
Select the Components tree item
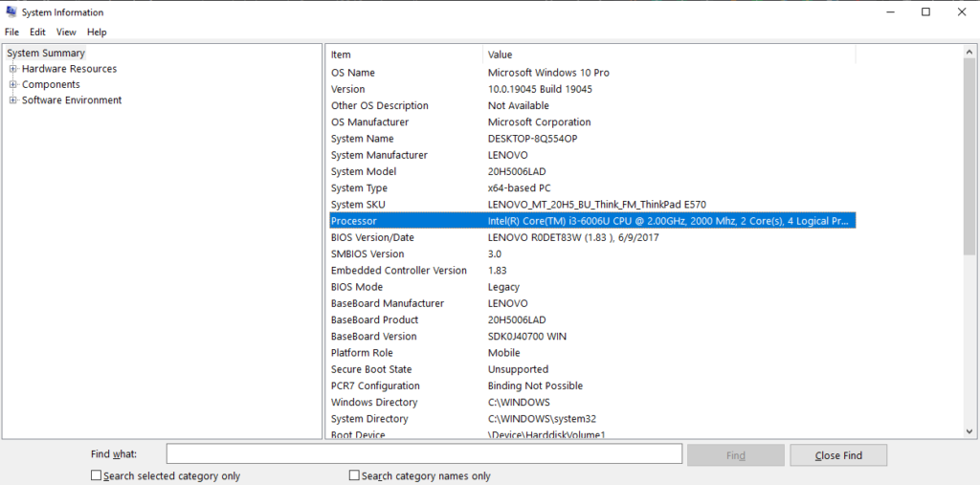[x=51, y=84]
